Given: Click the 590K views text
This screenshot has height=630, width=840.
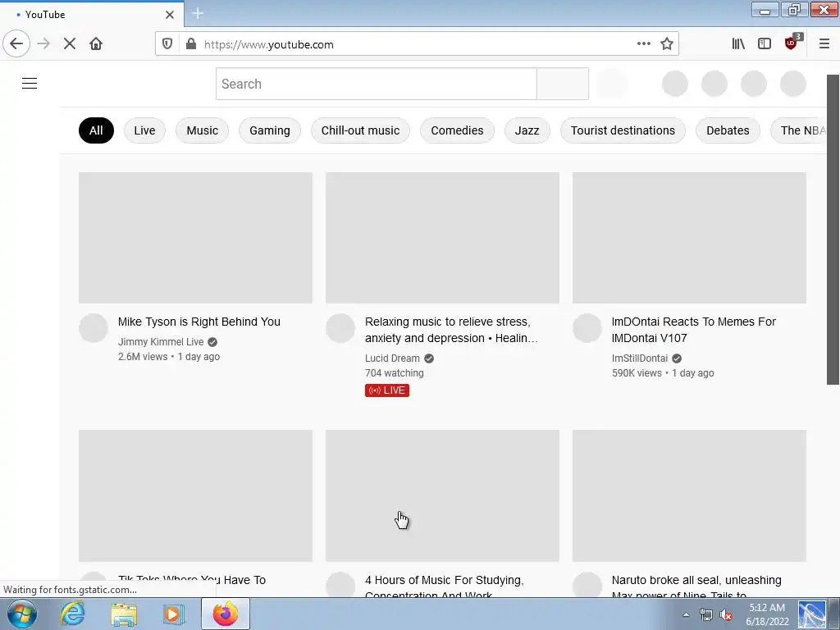Looking at the screenshot, I should pos(637,373).
